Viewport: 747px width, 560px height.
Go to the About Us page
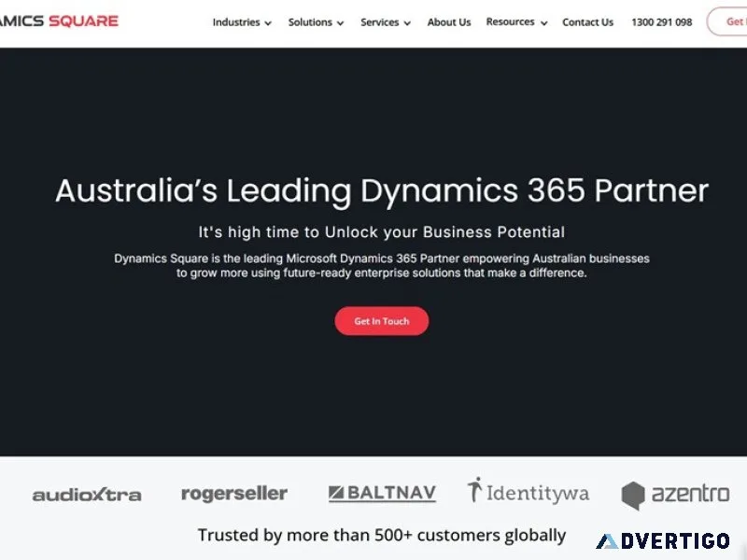coord(449,22)
